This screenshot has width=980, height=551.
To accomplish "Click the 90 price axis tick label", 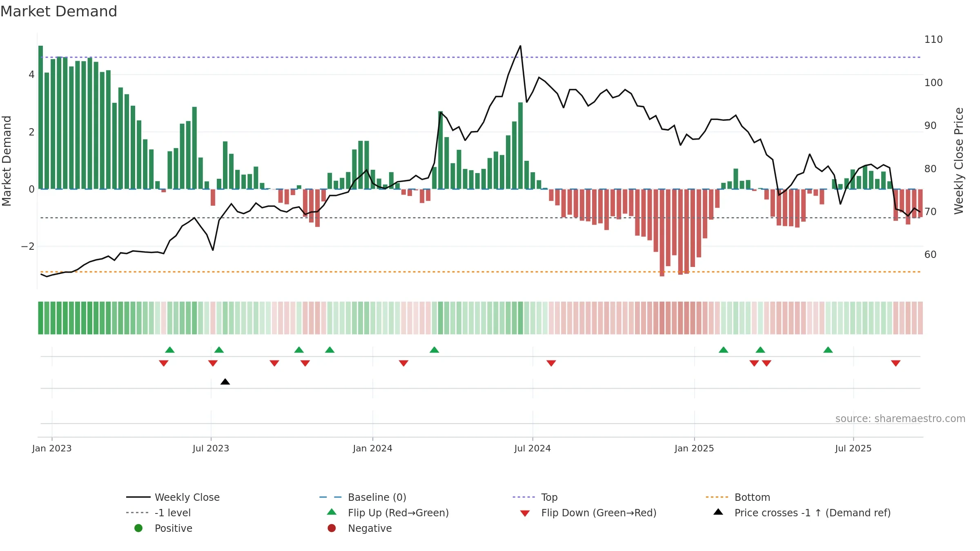I will [930, 125].
